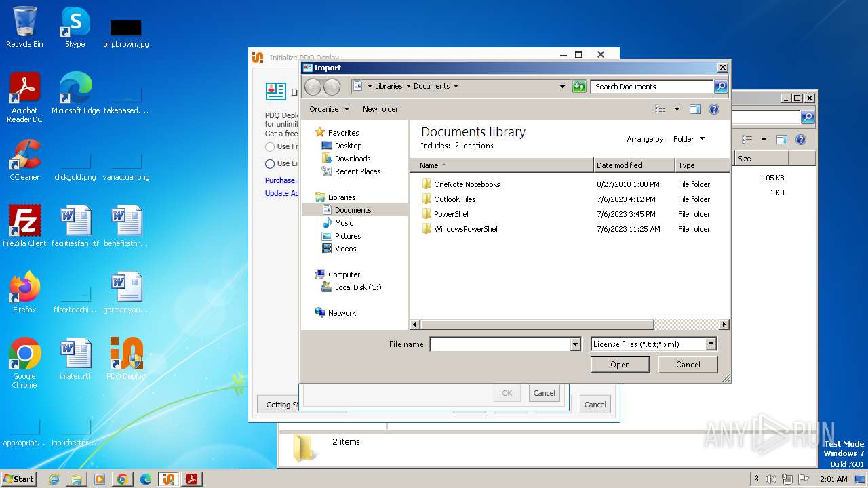The image size is (868, 488).
Task: Click the Back navigation arrow in Import dialog
Action: pos(313,87)
